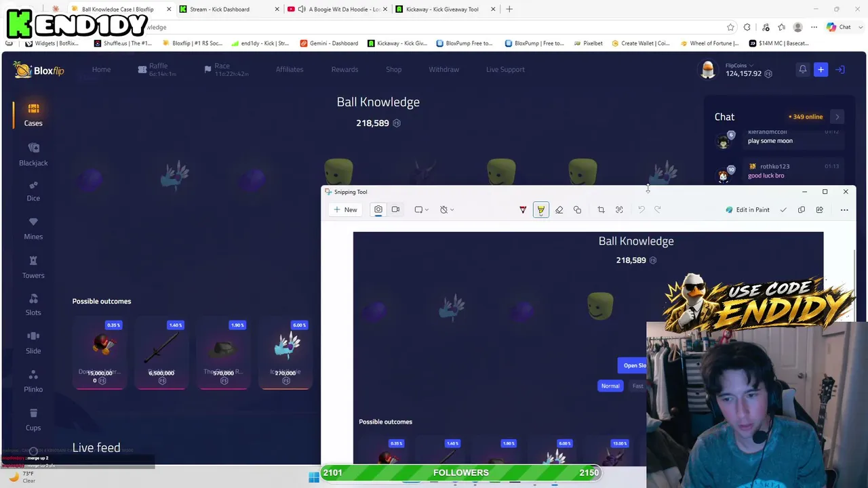
Task: Click the blue plus deposit button
Action: (821, 69)
